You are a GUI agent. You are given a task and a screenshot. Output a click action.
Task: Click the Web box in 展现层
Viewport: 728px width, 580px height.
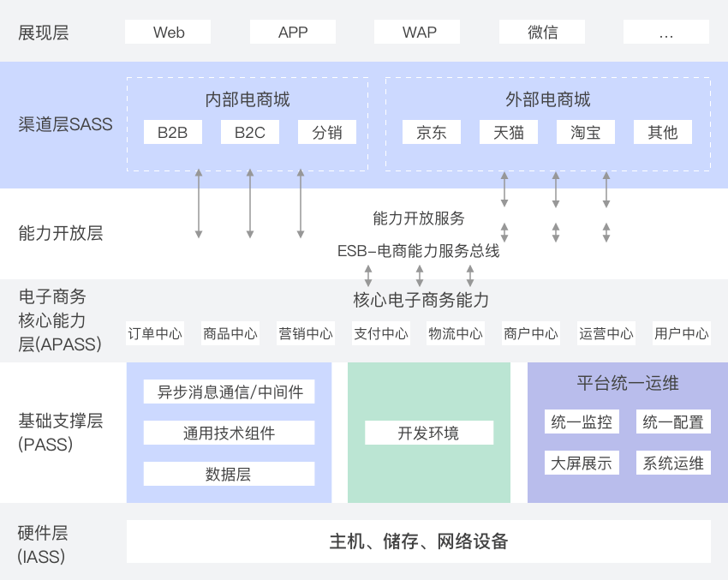coord(168,32)
